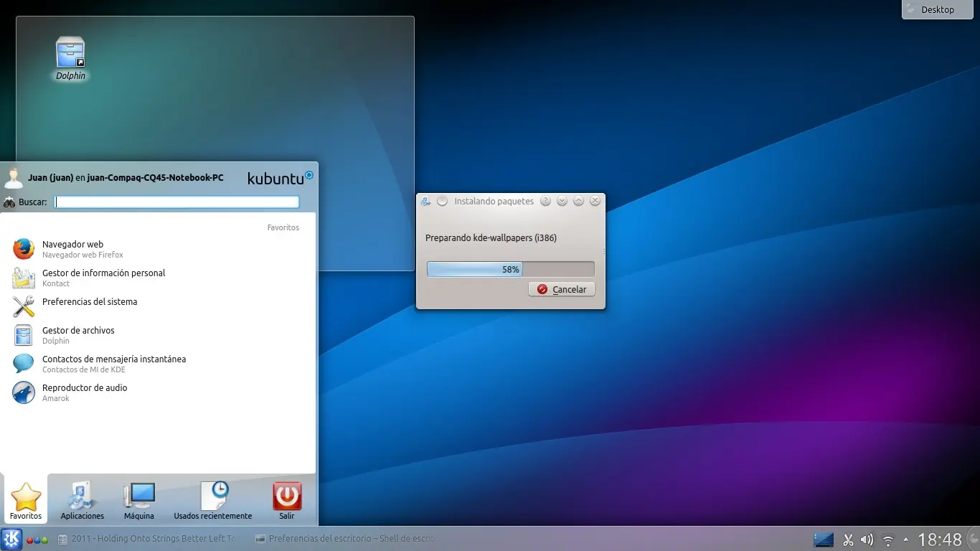Launch Amarok Reproductor de audio
Viewport: 980px width, 551px height.
click(x=158, y=392)
